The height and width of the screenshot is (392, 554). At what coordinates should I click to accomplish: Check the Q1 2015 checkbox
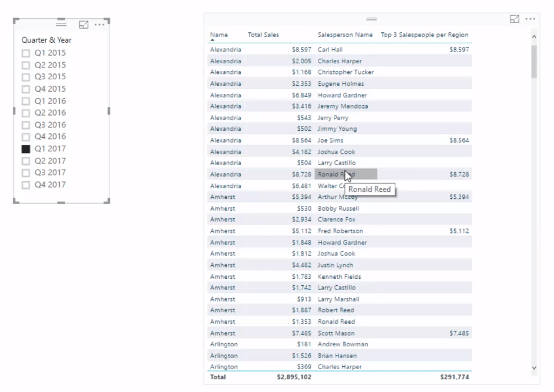click(x=26, y=53)
